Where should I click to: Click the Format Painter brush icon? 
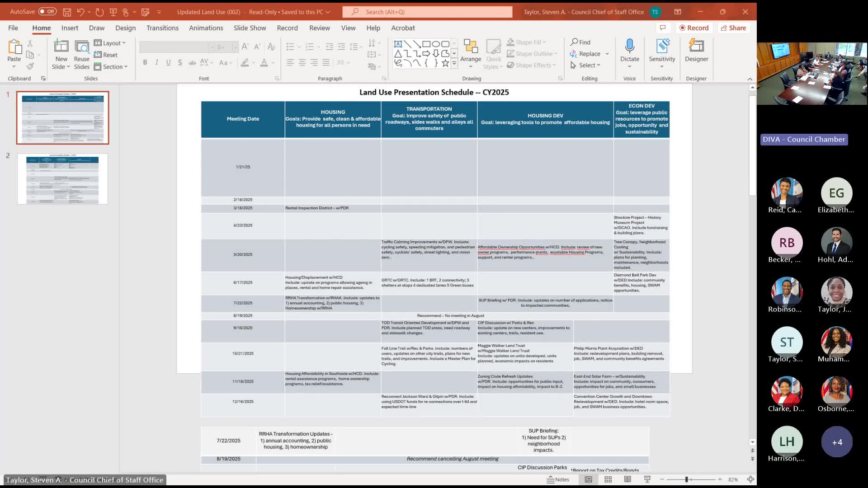click(x=30, y=66)
